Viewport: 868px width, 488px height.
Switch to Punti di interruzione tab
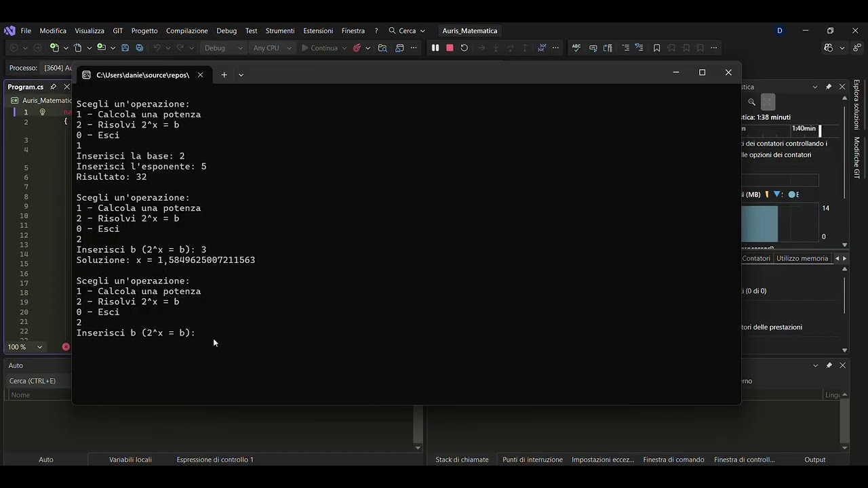coord(532,460)
